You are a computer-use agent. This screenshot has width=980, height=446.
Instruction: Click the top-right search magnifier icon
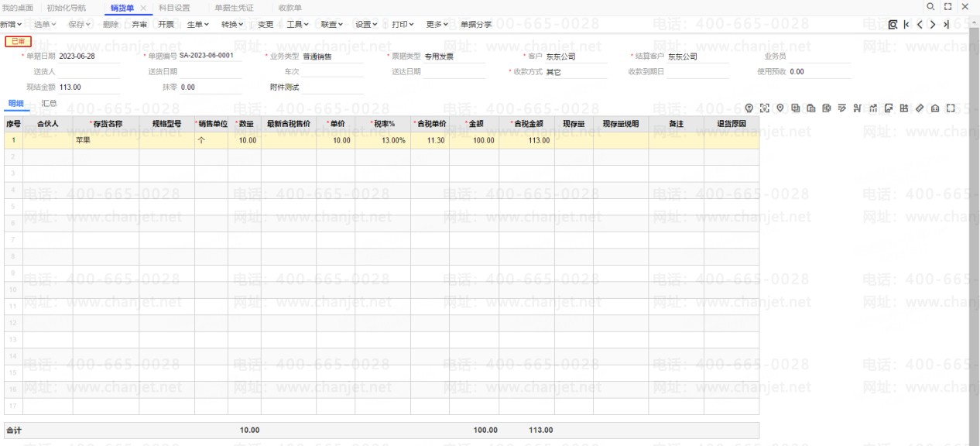[x=930, y=7]
